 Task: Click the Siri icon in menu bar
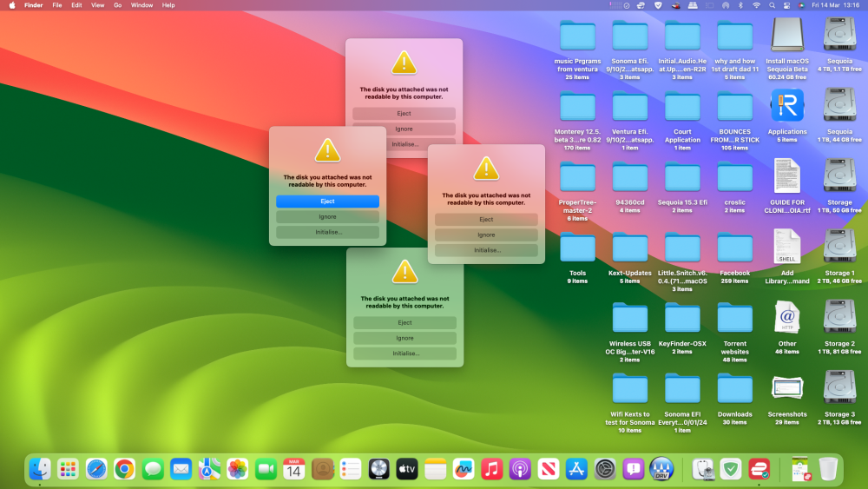pos(801,5)
